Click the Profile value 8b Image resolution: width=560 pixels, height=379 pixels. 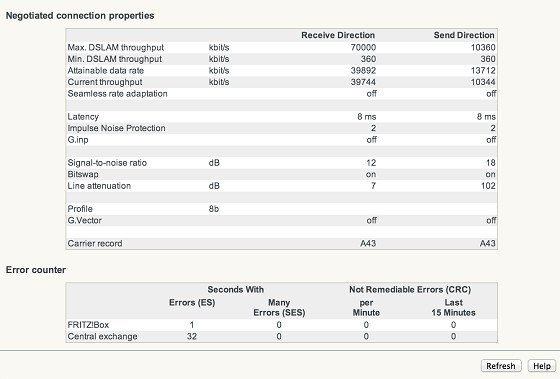214,209
